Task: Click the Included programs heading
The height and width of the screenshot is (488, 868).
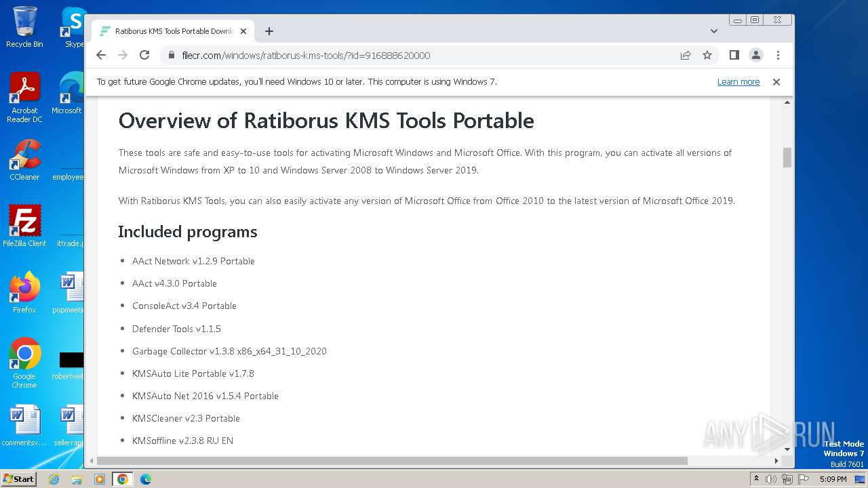Action: 188,232
